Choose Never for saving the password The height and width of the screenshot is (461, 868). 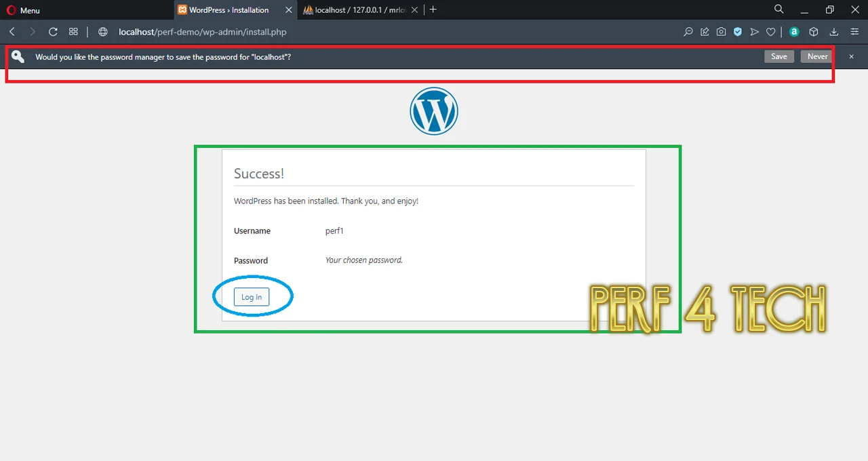tap(817, 57)
